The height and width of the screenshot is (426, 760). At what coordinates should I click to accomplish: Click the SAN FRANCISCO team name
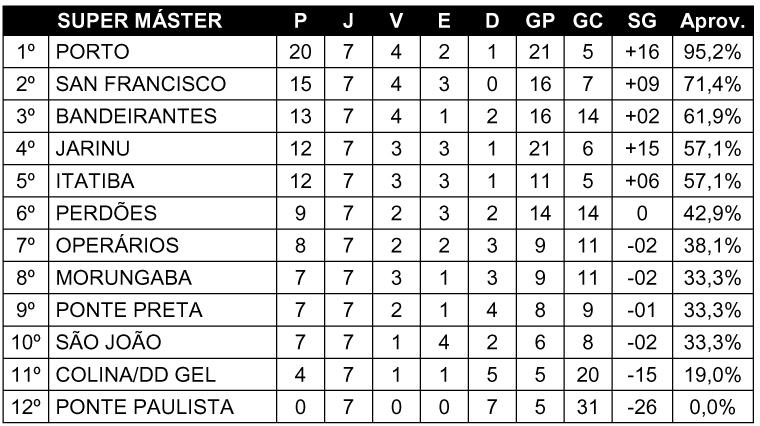(141, 84)
